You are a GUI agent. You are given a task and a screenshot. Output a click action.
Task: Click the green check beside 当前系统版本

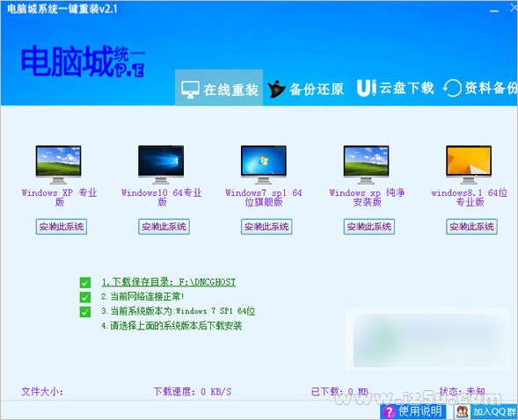pos(85,311)
